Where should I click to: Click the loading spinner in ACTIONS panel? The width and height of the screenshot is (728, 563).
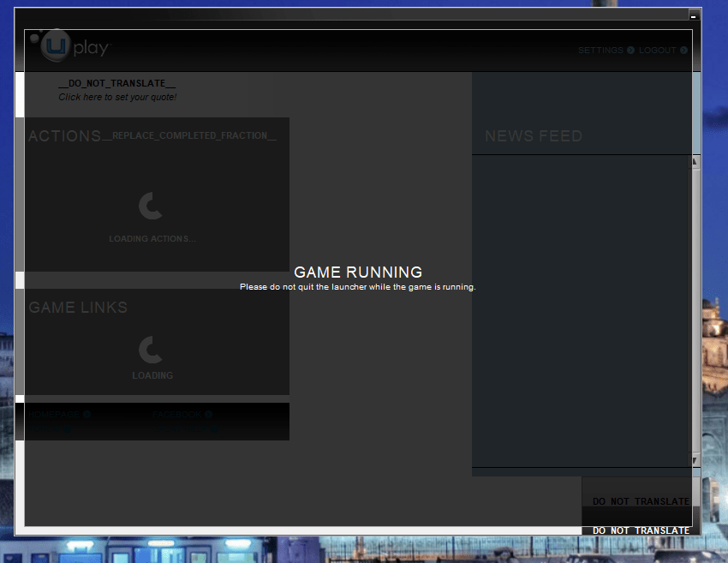(150, 206)
